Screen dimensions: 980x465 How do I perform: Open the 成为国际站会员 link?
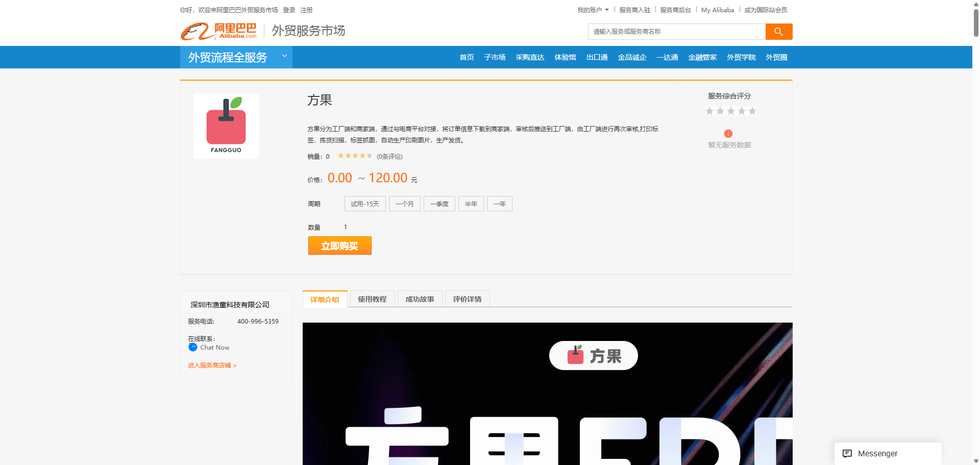point(766,10)
